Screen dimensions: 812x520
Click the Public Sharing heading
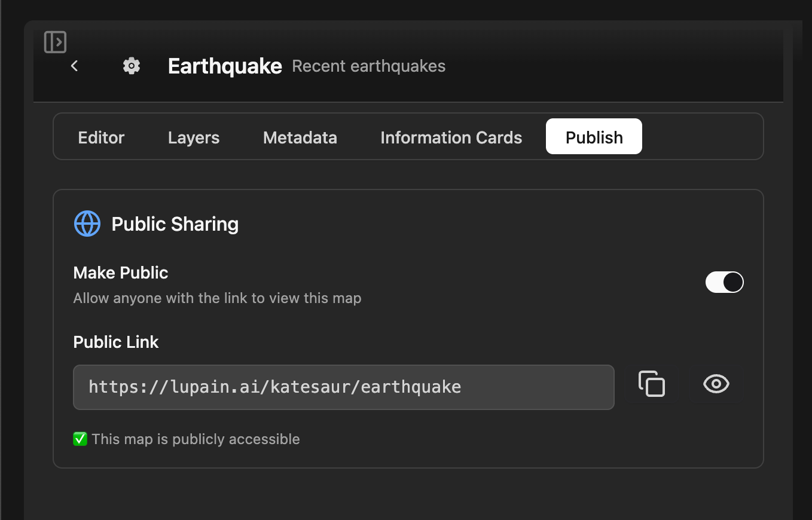pos(175,224)
